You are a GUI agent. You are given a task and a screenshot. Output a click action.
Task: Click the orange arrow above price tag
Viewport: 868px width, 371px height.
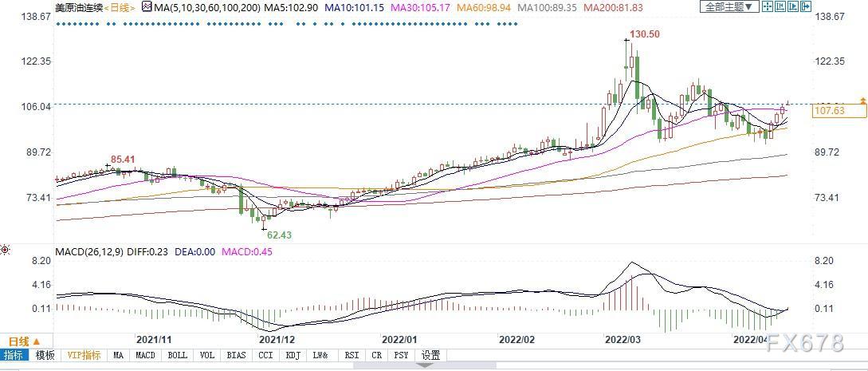coord(862,101)
